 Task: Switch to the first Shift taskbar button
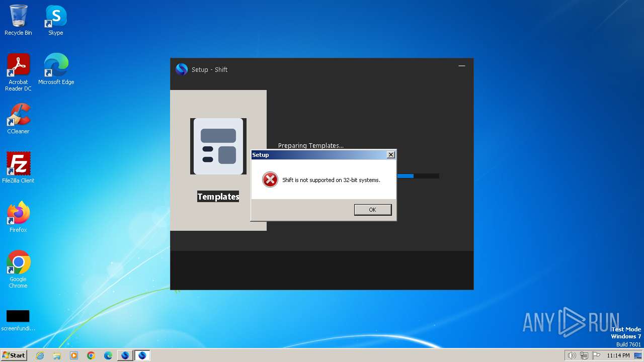point(125,355)
